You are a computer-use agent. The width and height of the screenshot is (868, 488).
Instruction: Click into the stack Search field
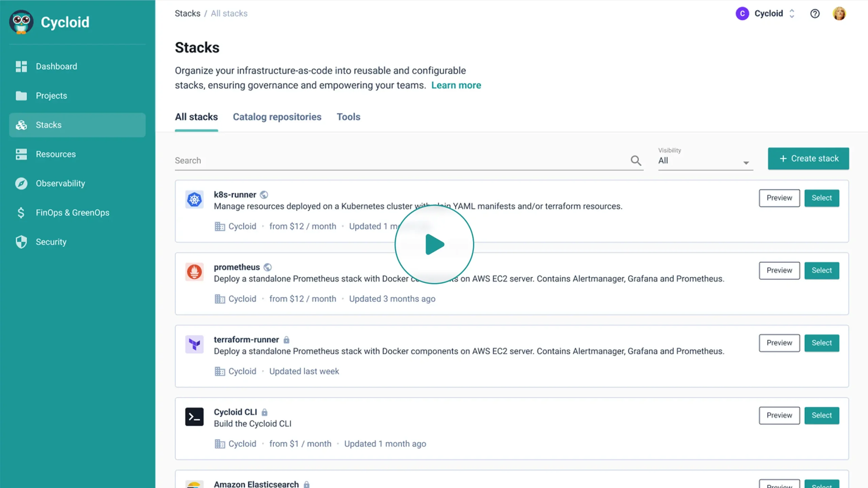[400, 160]
